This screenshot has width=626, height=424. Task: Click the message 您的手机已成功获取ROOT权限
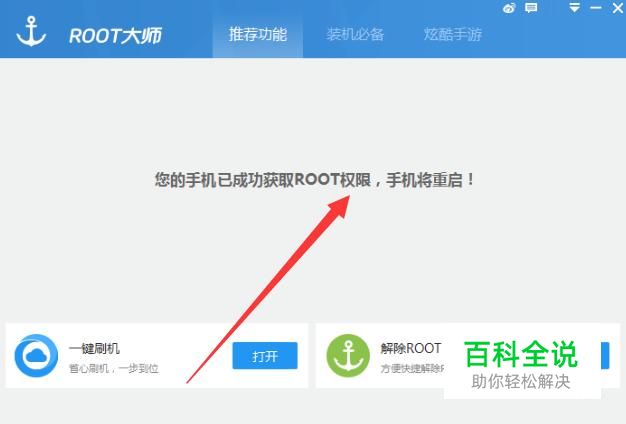point(263,180)
